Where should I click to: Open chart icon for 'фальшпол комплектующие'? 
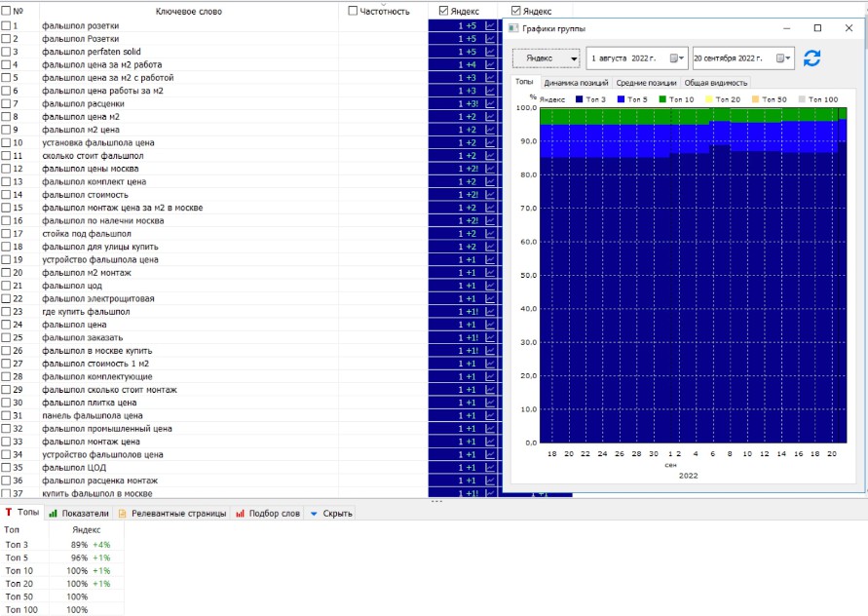[490, 376]
